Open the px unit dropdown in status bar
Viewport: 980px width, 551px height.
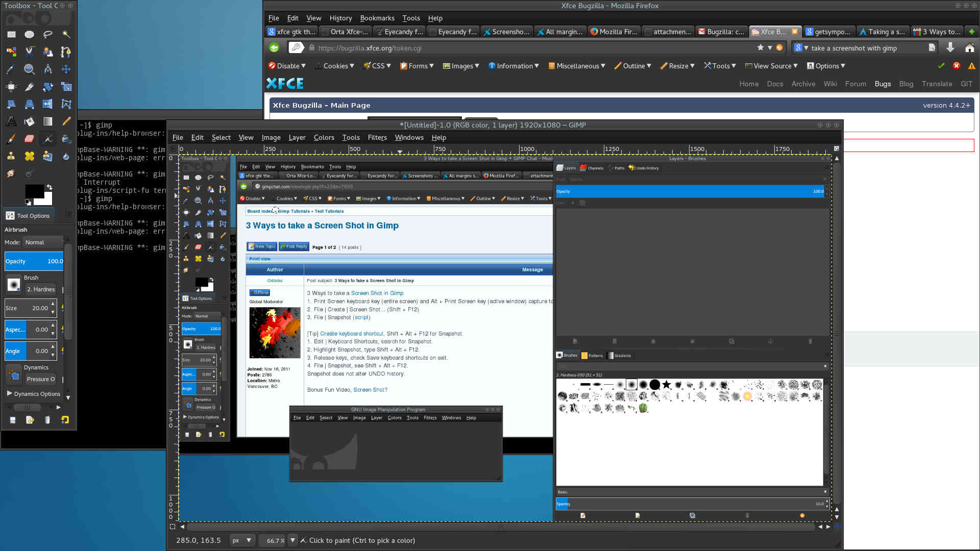pyautogui.click(x=241, y=540)
